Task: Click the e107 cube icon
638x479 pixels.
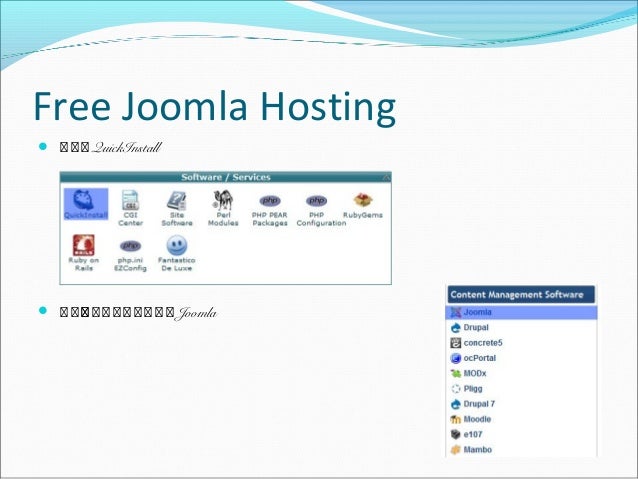Action: [x=456, y=434]
